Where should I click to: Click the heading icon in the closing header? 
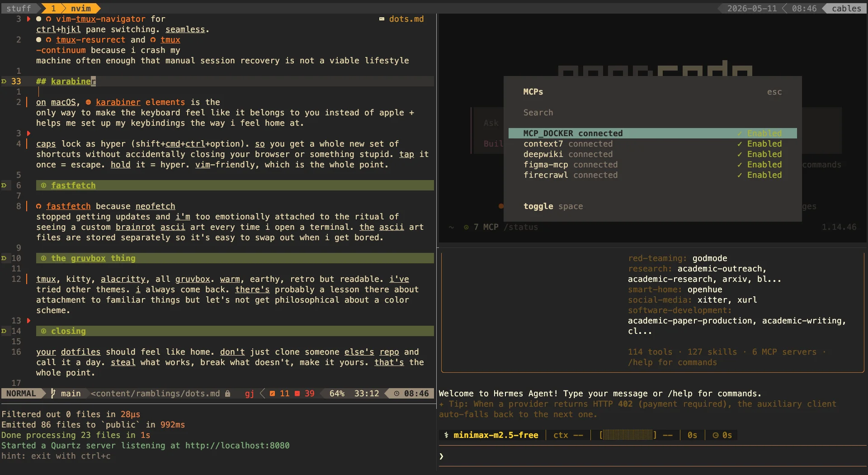coord(43,331)
